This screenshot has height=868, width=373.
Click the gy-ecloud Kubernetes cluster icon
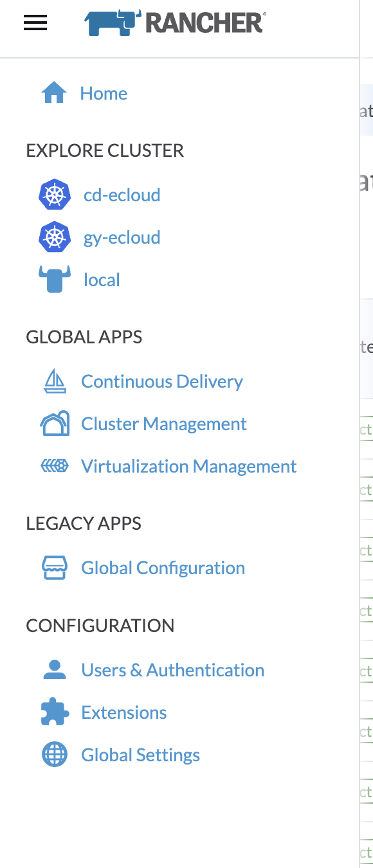point(55,237)
